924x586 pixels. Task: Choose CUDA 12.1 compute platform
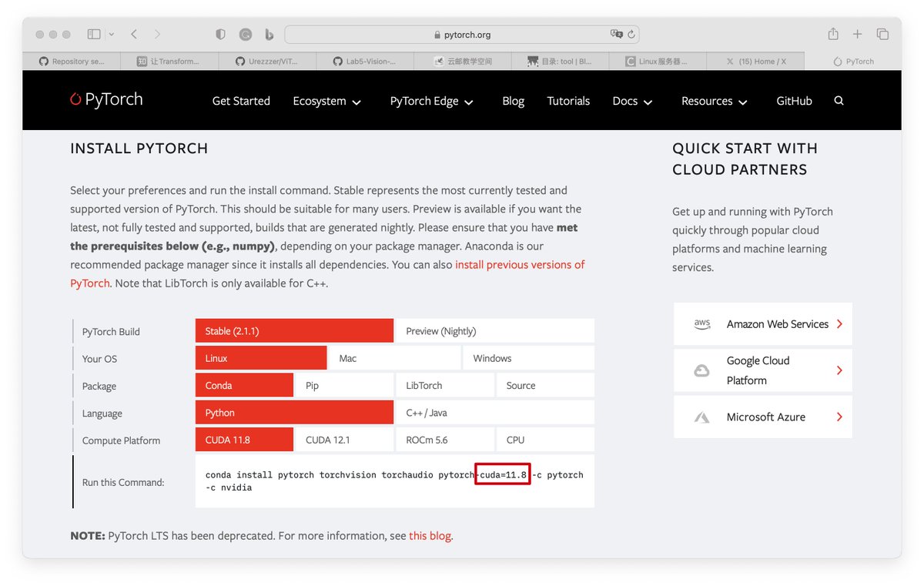click(x=344, y=440)
